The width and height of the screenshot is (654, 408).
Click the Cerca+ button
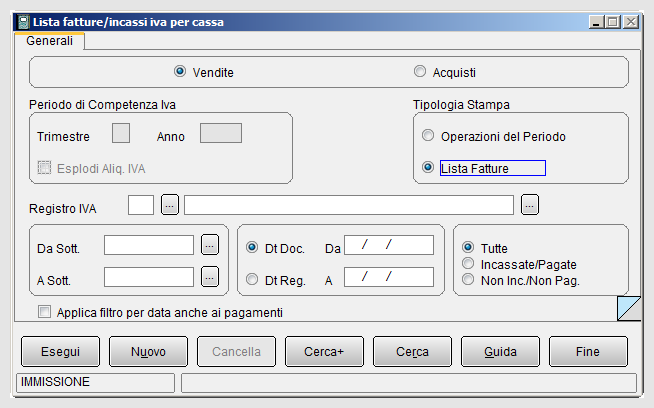pyautogui.click(x=324, y=352)
